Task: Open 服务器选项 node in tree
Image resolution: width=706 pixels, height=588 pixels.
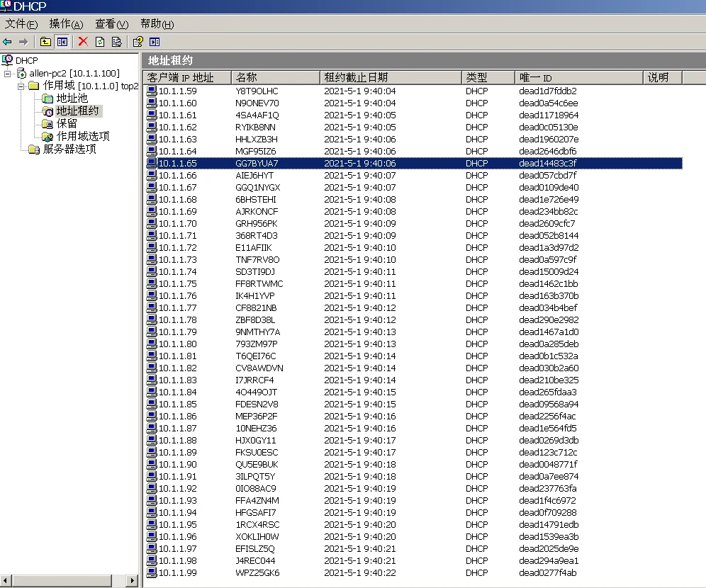Action: (x=69, y=149)
